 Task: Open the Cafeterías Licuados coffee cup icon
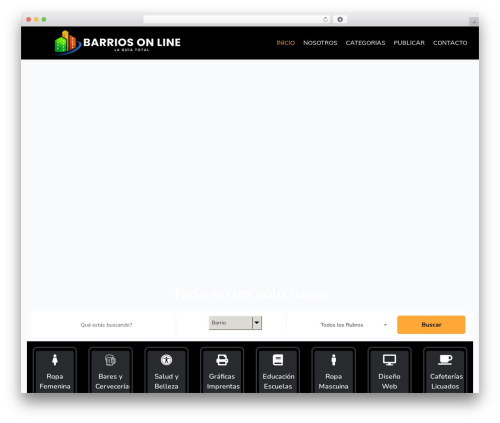pos(445,360)
